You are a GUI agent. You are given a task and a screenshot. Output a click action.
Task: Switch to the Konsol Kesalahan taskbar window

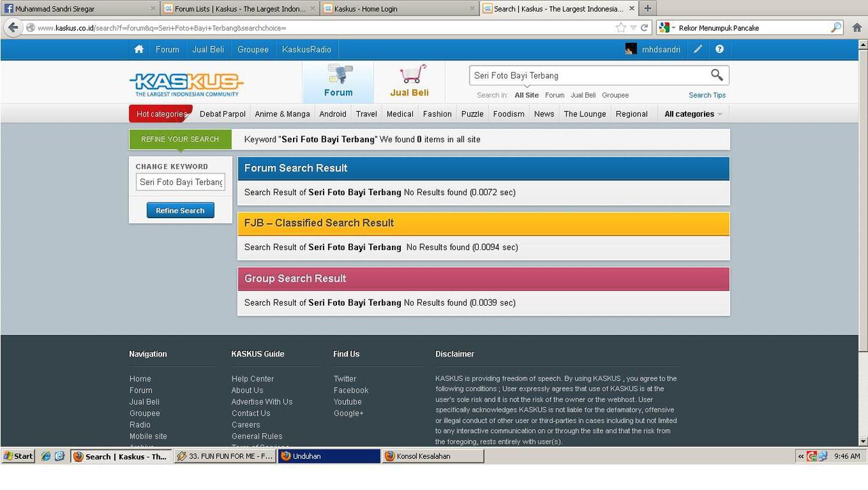[x=433, y=456]
